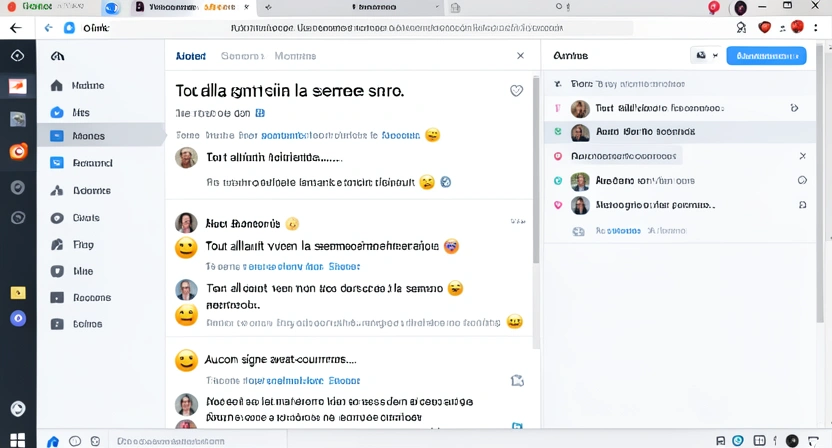Click the blue 'Shooe' link under 'Tout allanit' message
The height and width of the screenshot is (448, 832).
pos(344,266)
